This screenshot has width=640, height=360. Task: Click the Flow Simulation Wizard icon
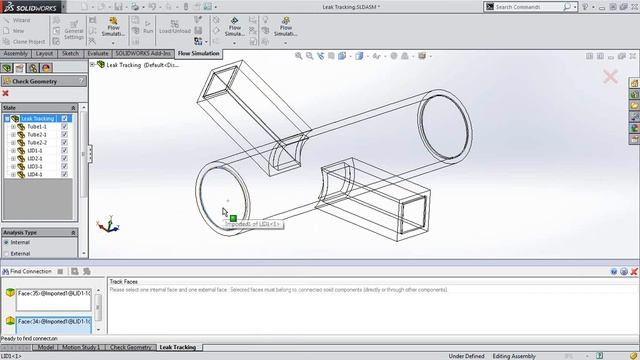tap(7, 20)
